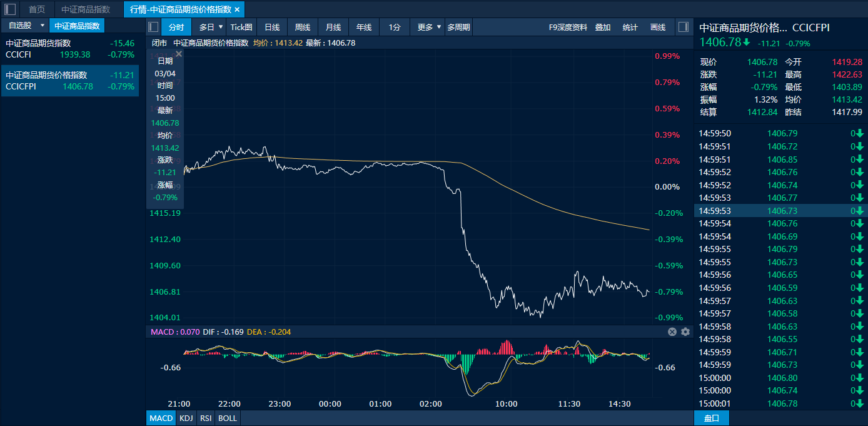Close the MACD indicator sub-chart
The height and width of the screenshot is (426, 868).
[672, 332]
